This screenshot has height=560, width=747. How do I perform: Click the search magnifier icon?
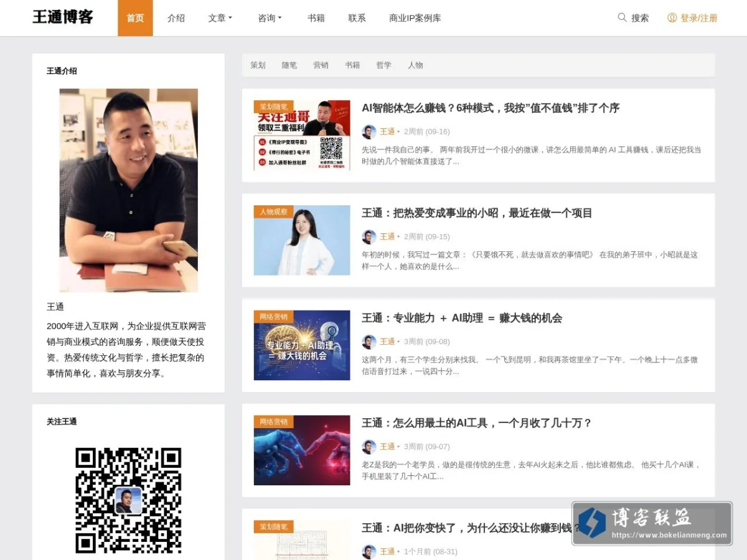(622, 17)
